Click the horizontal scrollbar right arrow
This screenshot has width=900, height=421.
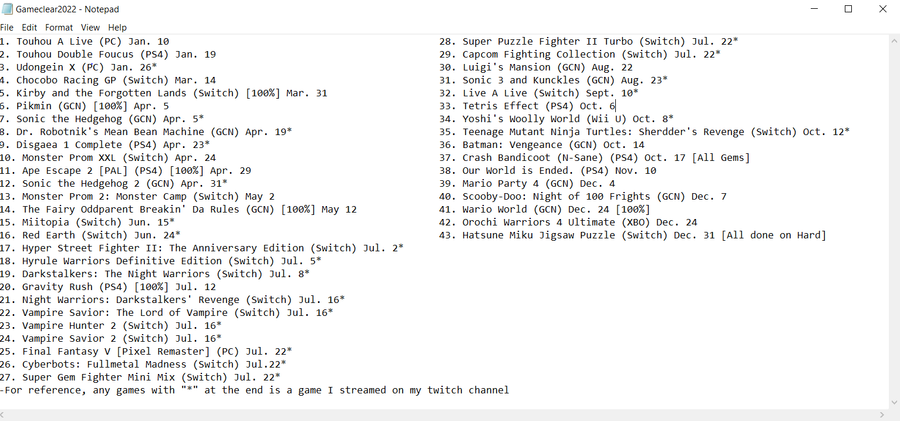click(881, 414)
